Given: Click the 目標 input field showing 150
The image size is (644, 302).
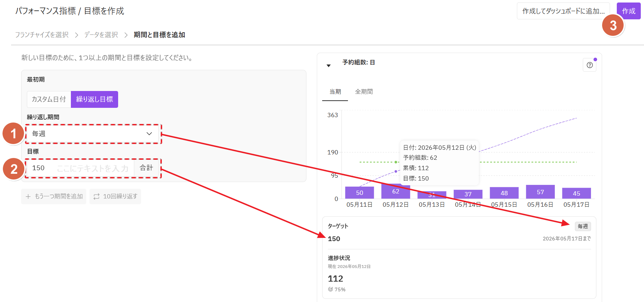Looking at the screenshot, I should click(81, 168).
